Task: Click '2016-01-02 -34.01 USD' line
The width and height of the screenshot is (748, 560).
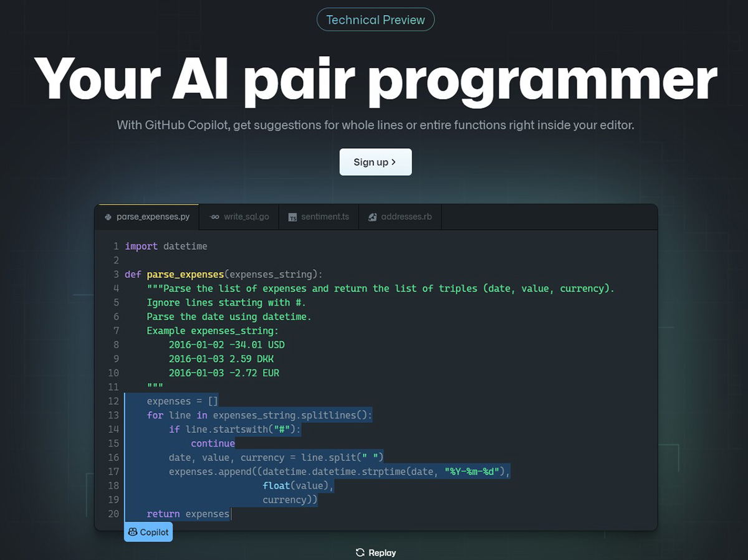Action: pos(227,344)
